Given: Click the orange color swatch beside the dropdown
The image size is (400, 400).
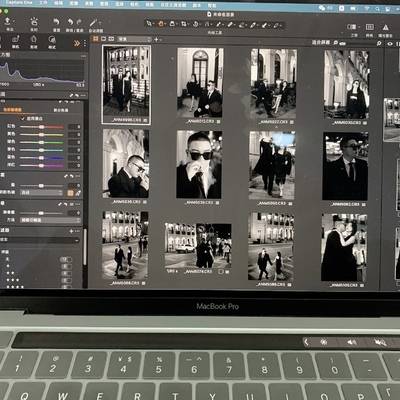Looking at the screenshot, I should tap(70, 193).
